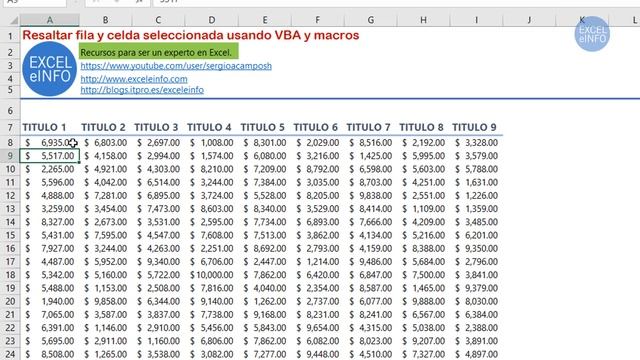Select column B header

tap(105, 20)
